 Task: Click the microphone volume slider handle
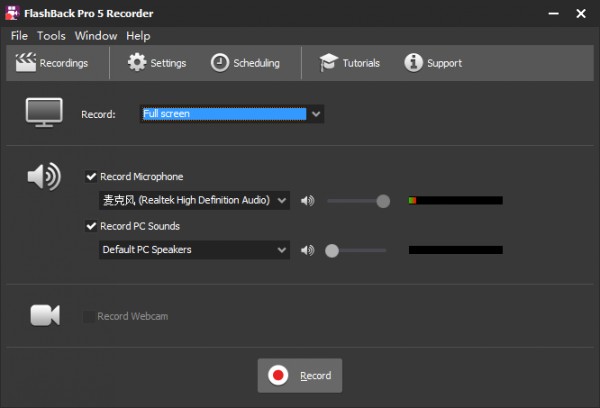click(x=383, y=201)
